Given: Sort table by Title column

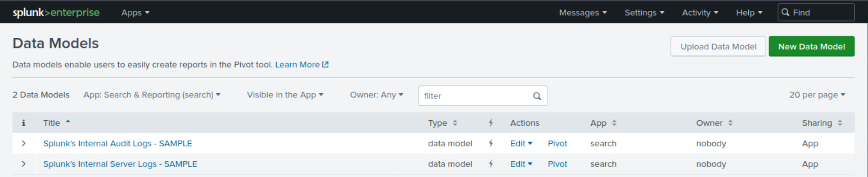Looking at the screenshot, I should tap(57, 123).
